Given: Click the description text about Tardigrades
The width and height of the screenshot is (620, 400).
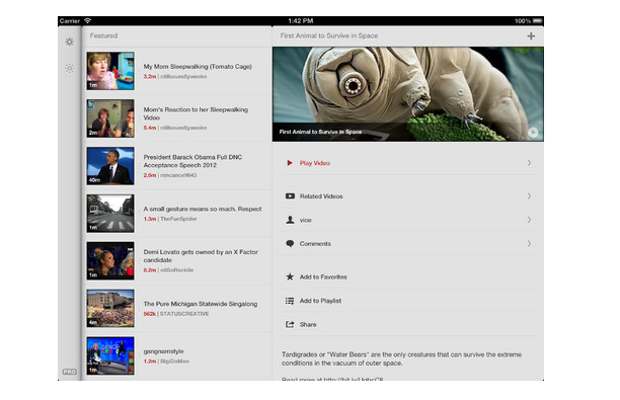Looking at the screenshot, I should 401,358.
